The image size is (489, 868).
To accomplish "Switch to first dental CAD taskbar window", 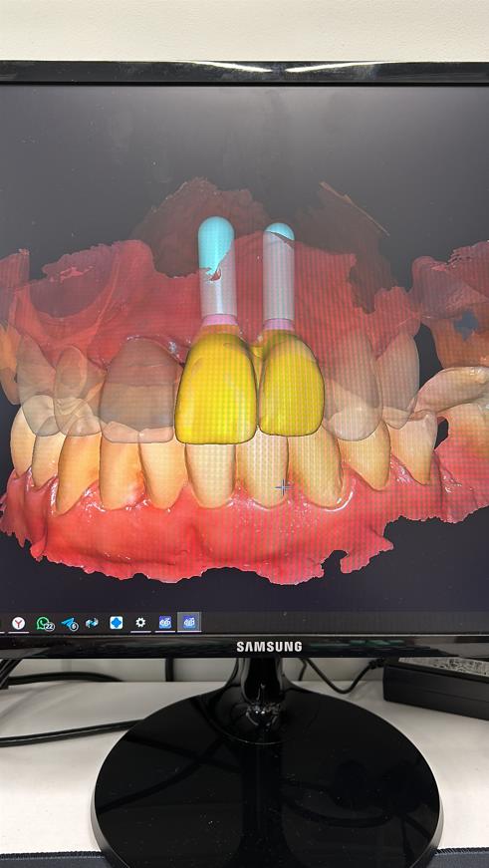I will [165, 623].
